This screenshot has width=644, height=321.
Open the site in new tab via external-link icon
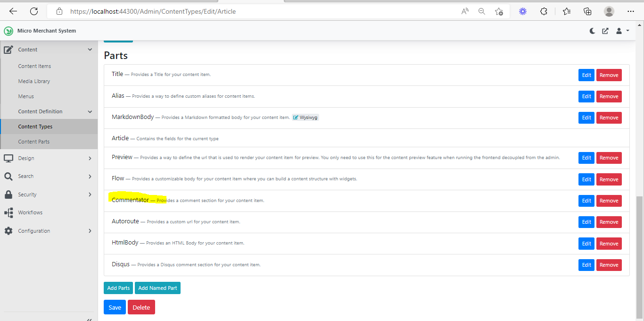(605, 31)
